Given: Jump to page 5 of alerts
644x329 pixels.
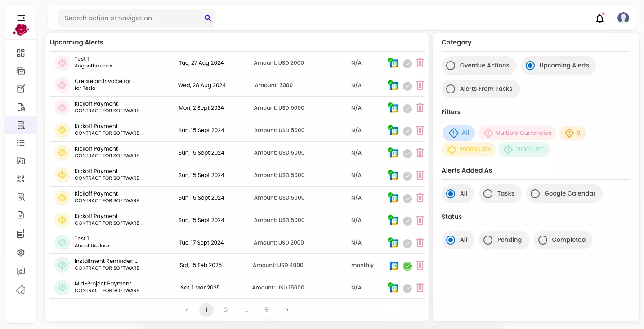Looking at the screenshot, I should 267,310.
